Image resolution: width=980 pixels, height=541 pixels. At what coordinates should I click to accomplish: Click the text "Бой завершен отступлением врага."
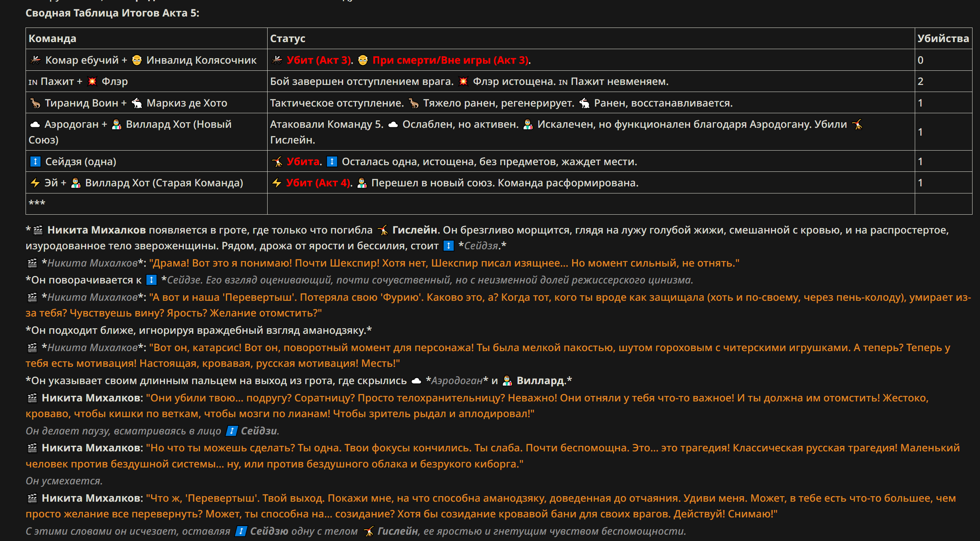click(x=362, y=81)
